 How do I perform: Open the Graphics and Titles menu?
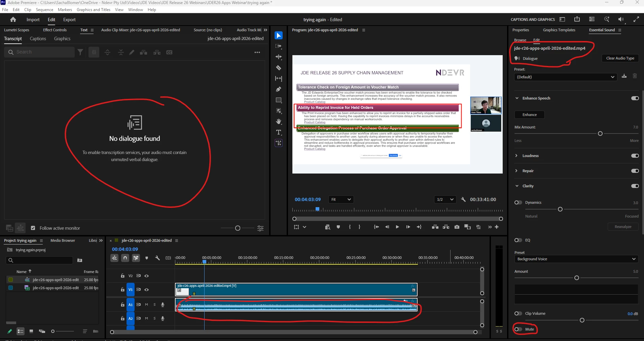coord(94,10)
